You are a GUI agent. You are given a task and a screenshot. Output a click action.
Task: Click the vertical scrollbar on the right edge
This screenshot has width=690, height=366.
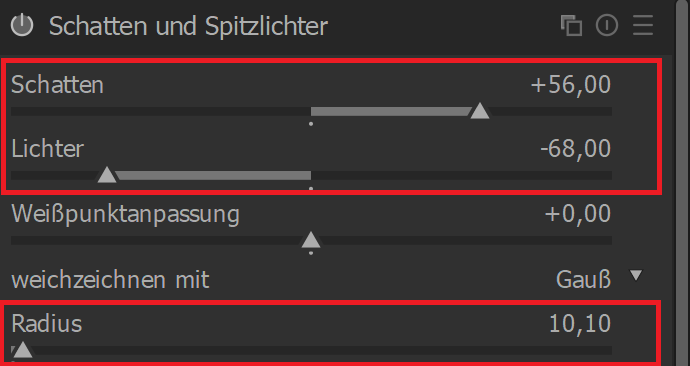tap(683, 183)
